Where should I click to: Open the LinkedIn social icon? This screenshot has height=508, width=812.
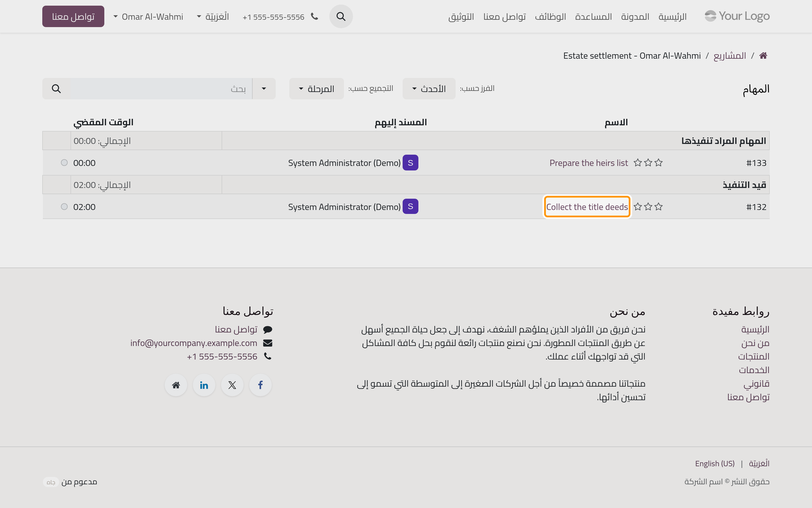click(204, 385)
